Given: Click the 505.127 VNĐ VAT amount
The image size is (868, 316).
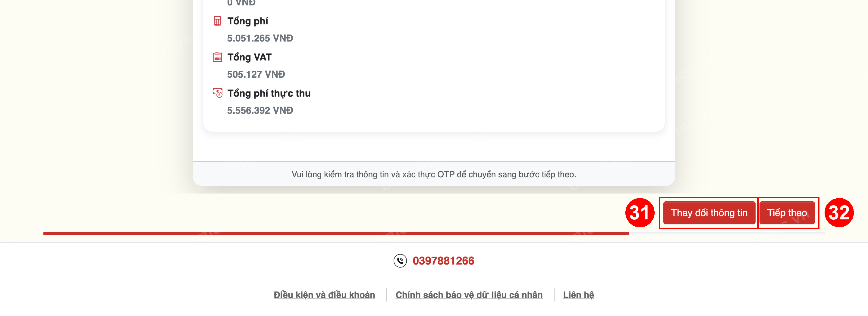Looking at the screenshot, I should 256,74.
